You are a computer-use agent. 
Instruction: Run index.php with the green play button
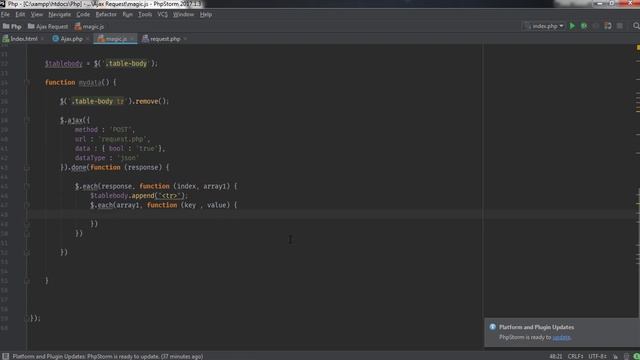pos(572,26)
